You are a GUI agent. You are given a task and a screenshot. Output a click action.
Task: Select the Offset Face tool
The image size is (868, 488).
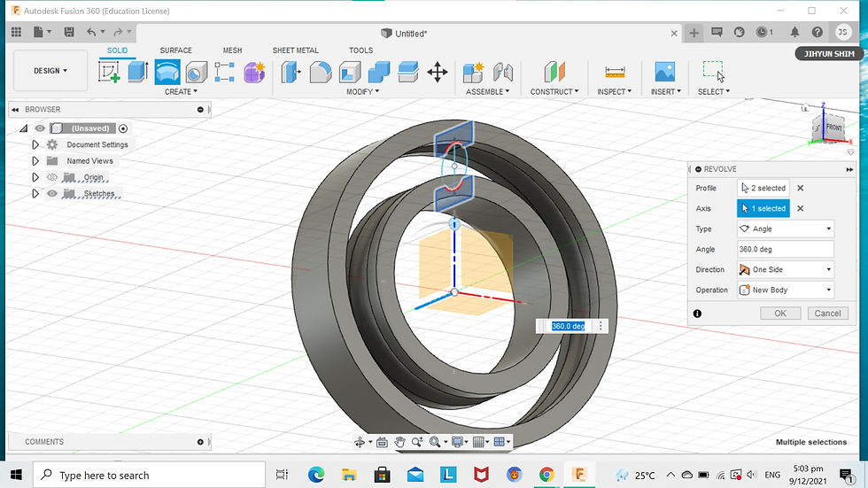408,72
